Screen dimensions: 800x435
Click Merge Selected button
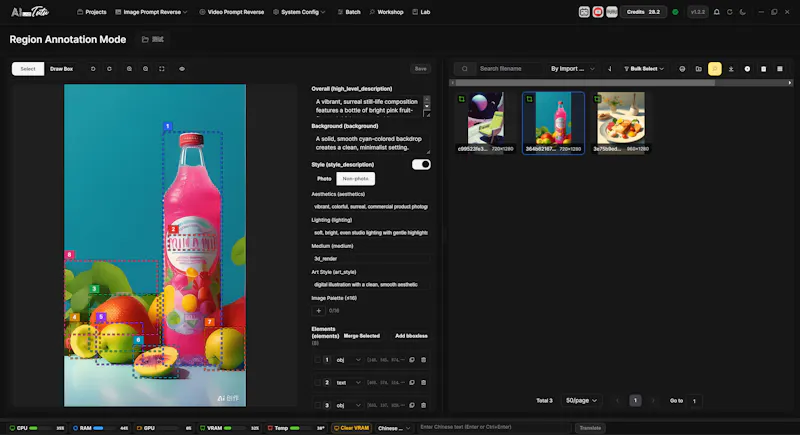(362, 336)
